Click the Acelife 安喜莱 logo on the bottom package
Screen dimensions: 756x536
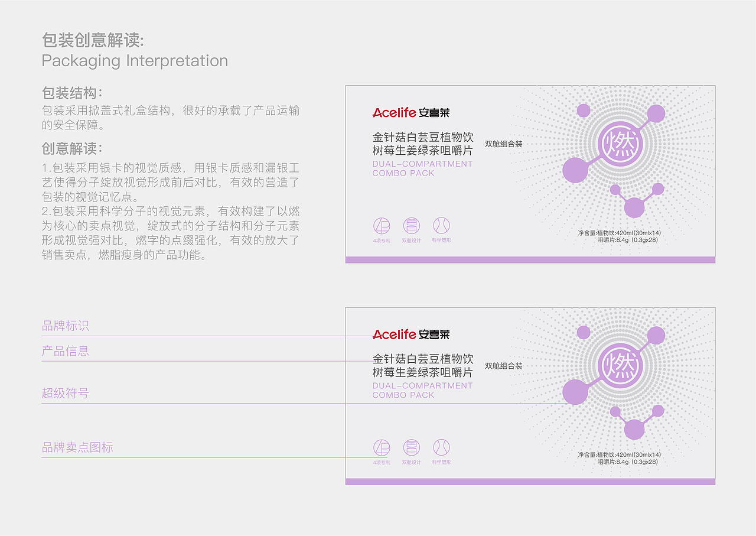click(x=411, y=334)
